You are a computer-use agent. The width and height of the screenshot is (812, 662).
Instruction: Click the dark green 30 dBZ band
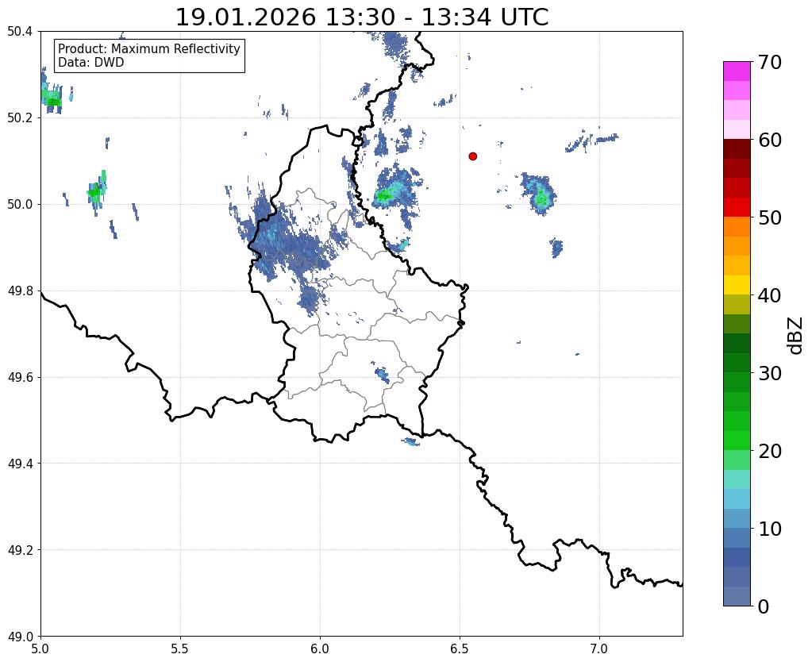(737, 363)
